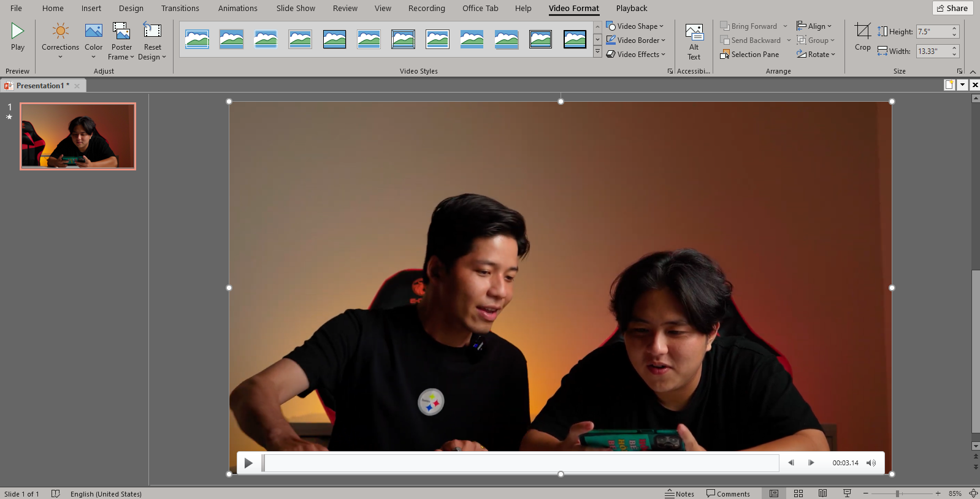Open the Align dropdown
This screenshot has width=980, height=499.
(814, 26)
